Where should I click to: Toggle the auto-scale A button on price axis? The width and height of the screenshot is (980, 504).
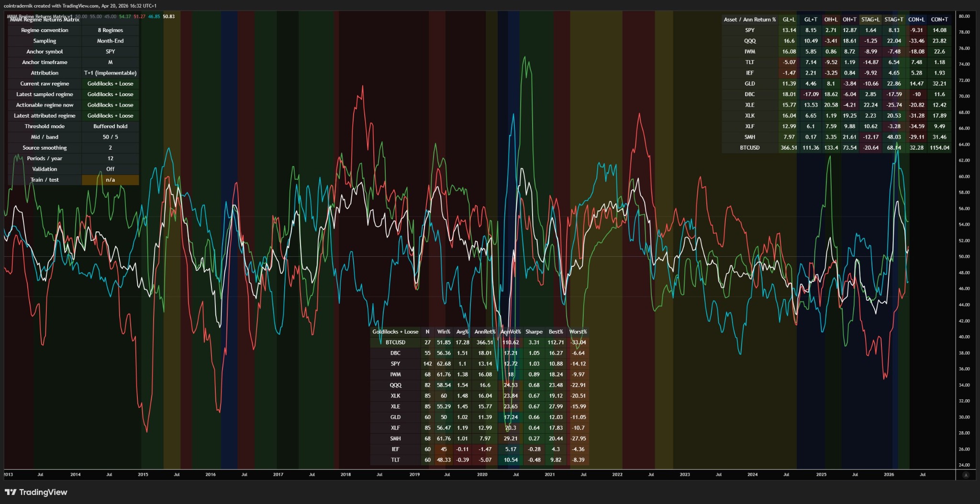(x=967, y=475)
